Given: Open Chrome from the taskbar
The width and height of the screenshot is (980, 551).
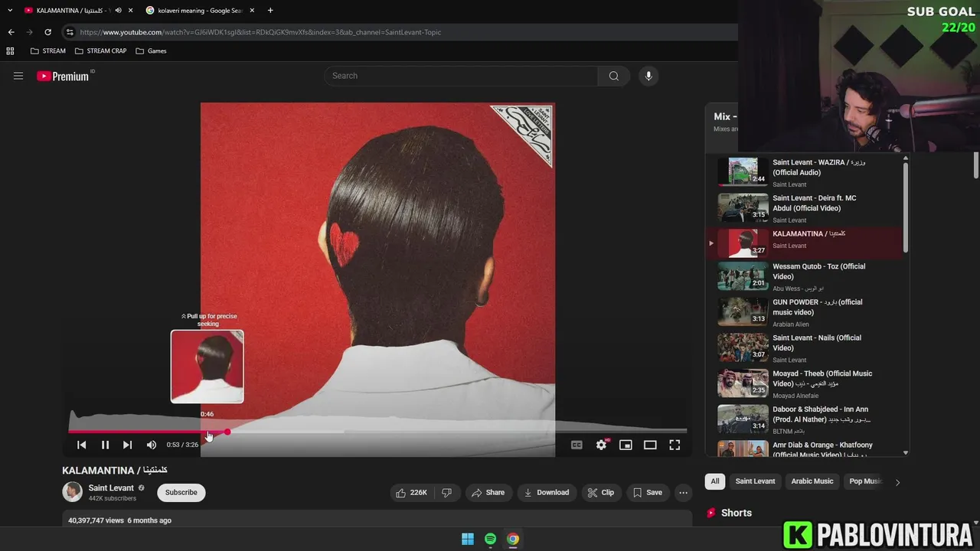Looking at the screenshot, I should click(513, 539).
